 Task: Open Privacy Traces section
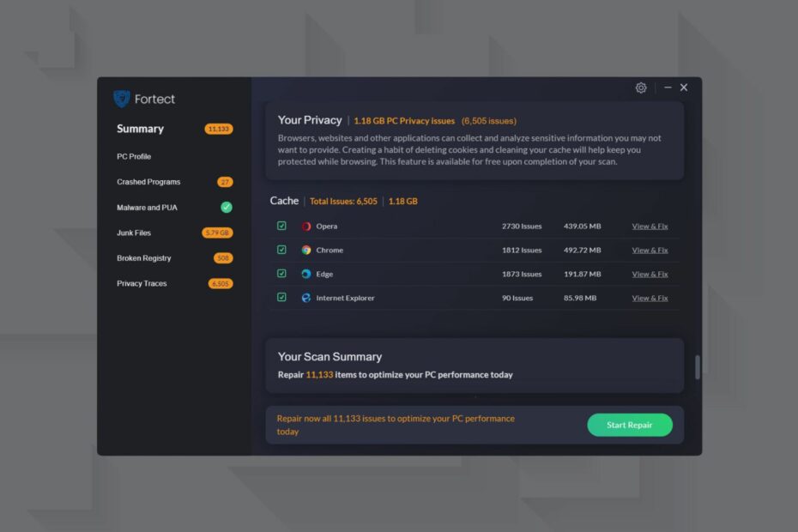[142, 283]
